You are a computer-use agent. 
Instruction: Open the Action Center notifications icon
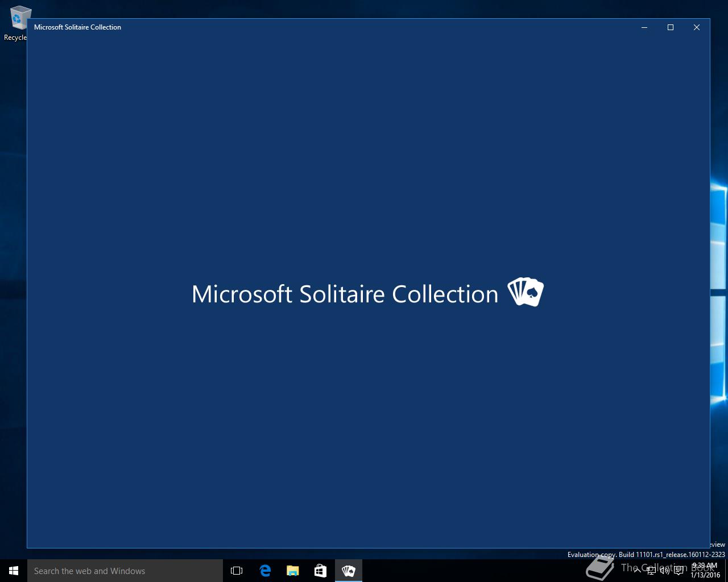[x=679, y=571]
